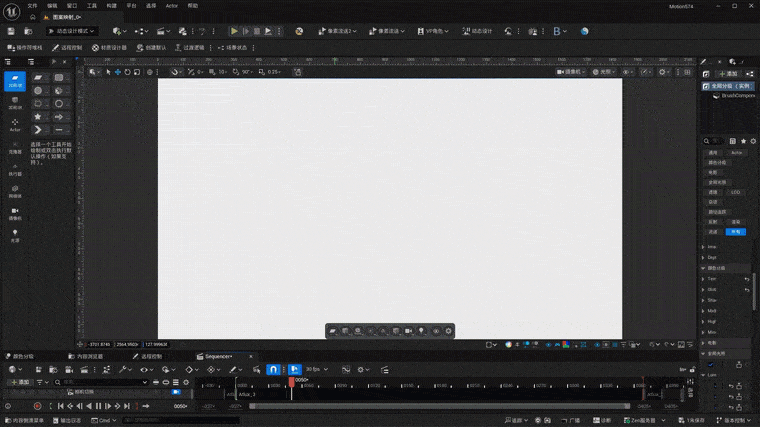Toggle the blue auto-key button next to magnet
The image size is (760, 427).
click(295, 370)
